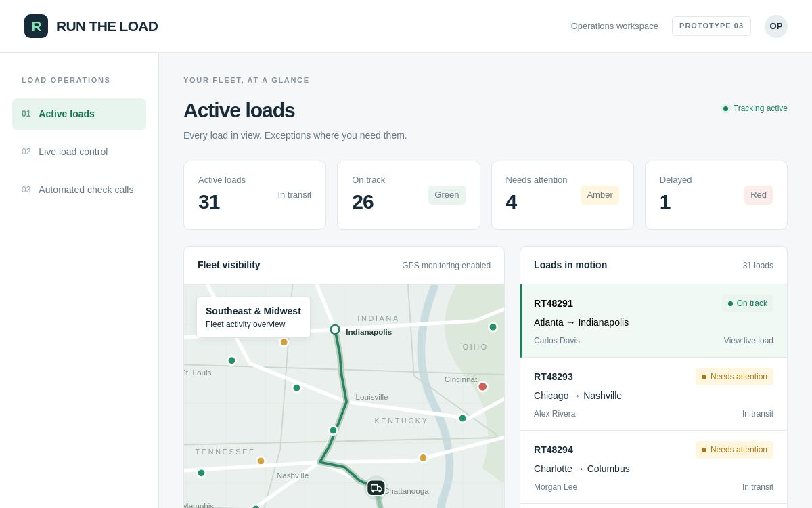Click the green marker near St. Louis
Screen dimensions: 812x508
[x=231, y=360]
